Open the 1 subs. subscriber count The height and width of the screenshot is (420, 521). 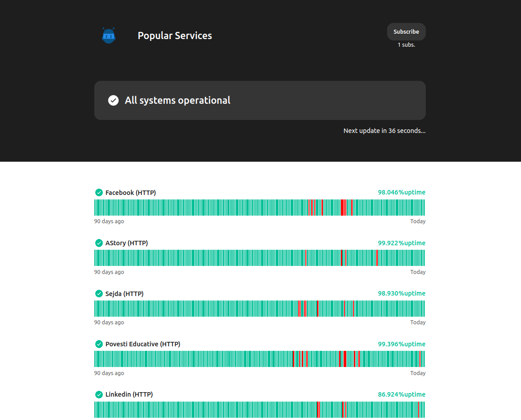coord(406,44)
